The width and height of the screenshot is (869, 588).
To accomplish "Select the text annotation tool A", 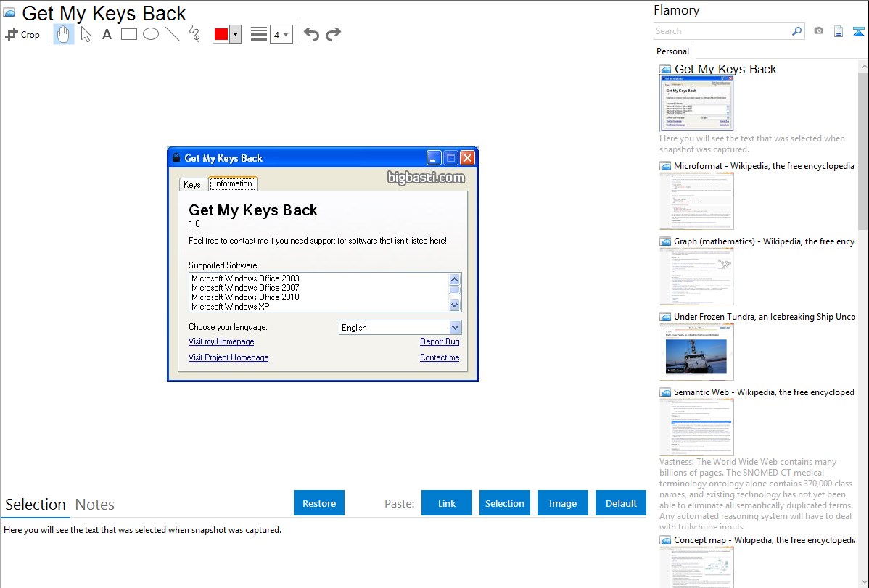I will coord(107,34).
